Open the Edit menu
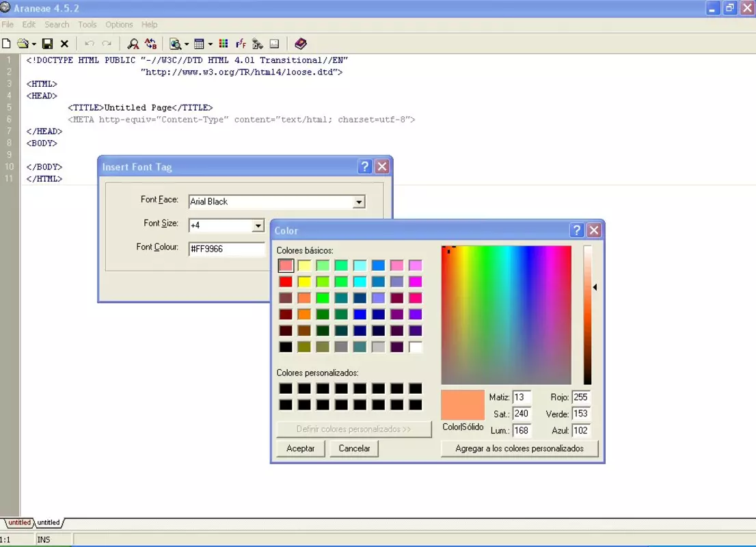 [x=29, y=25]
